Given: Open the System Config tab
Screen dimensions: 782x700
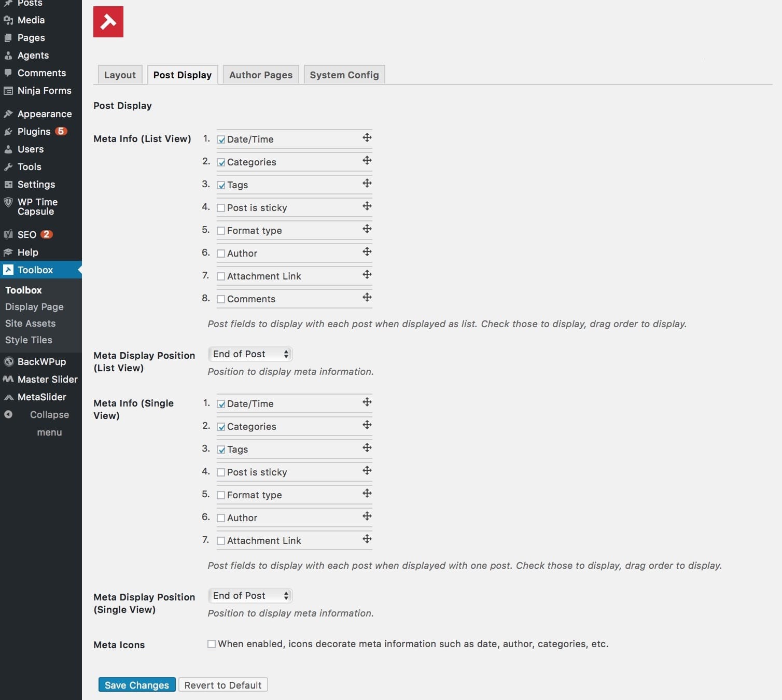Looking at the screenshot, I should click(x=344, y=75).
